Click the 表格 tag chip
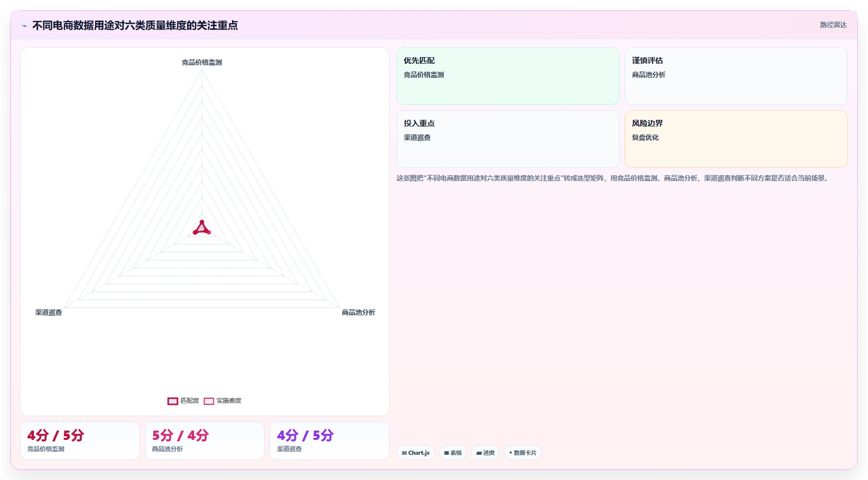The width and height of the screenshot is (868, 480). pyautogui.click(x=453, y=453)
